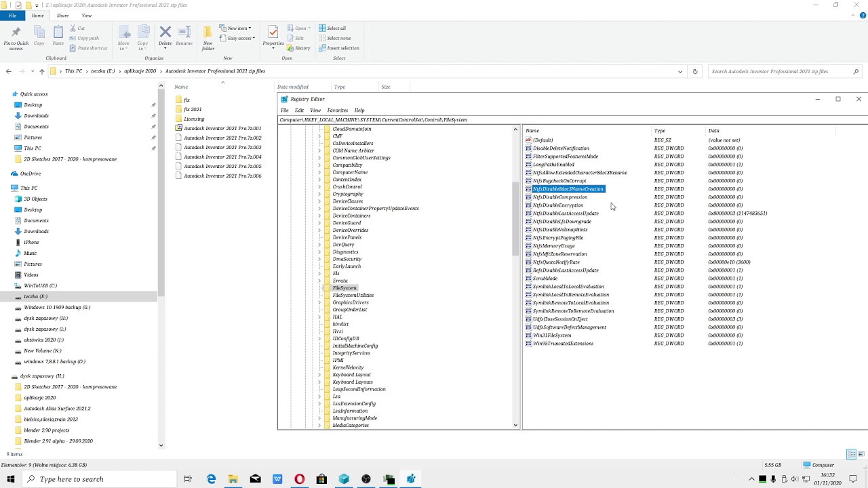This screenshot has width=868, height=488.
Task: Click the Registry Editor address path bar
Action: (573, 120)
